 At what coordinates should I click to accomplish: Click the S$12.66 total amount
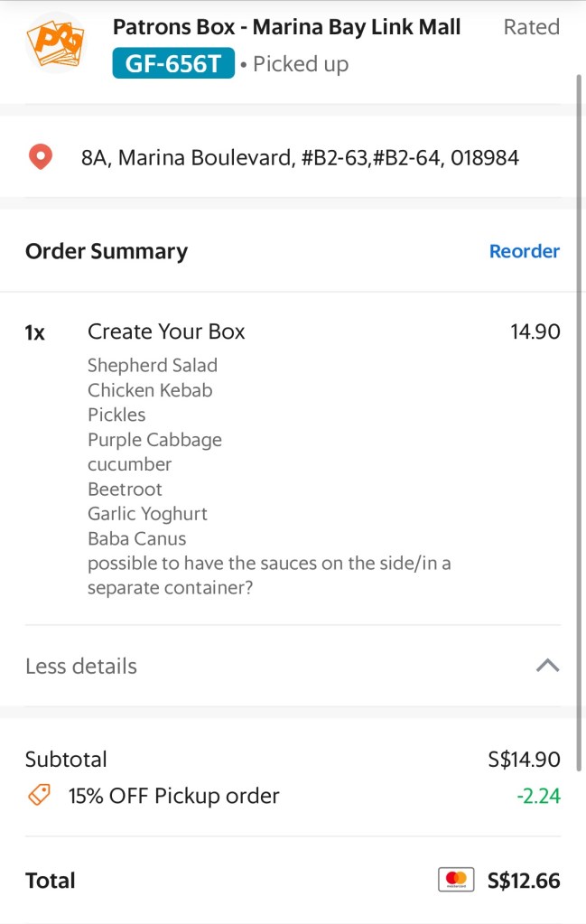pos(523,880)
